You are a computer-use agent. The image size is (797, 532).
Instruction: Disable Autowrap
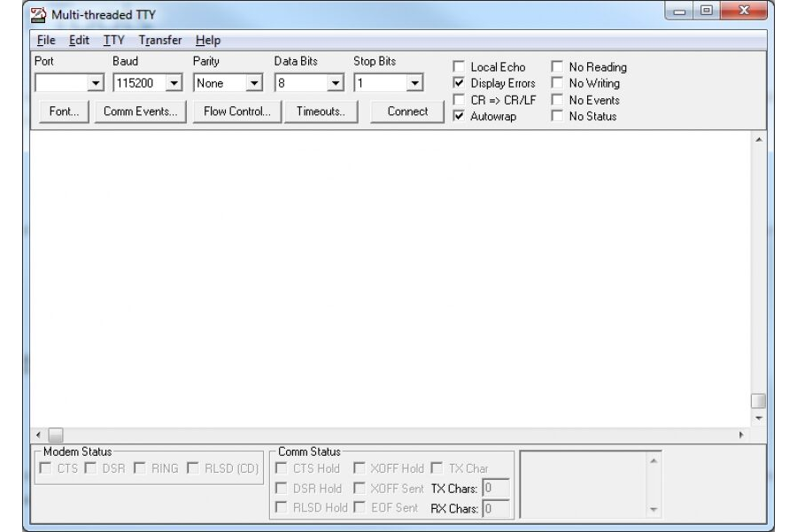pos(458,115)
